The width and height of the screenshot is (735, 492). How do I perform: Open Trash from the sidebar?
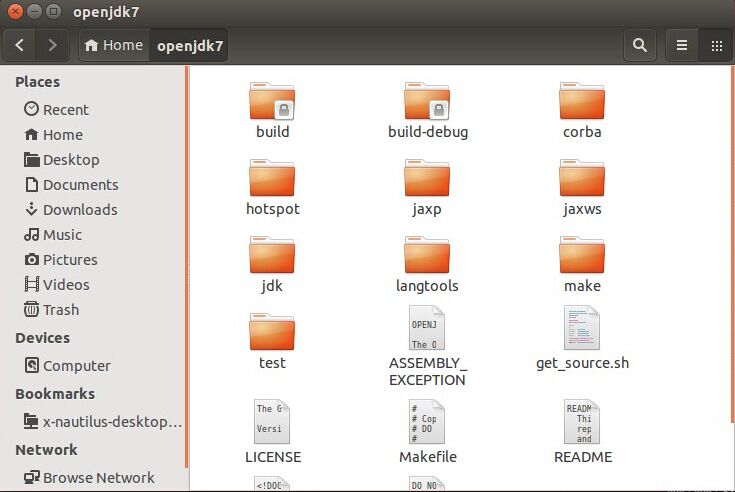click(60, 310)
